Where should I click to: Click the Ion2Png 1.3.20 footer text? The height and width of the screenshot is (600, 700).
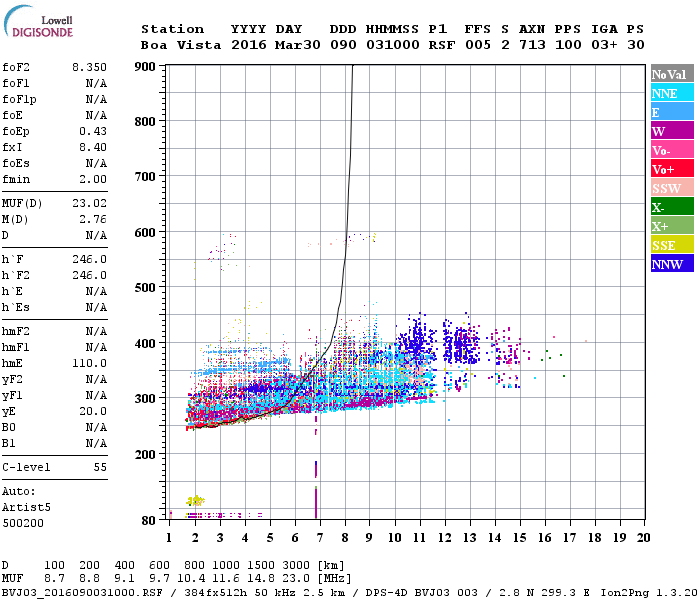649,593
